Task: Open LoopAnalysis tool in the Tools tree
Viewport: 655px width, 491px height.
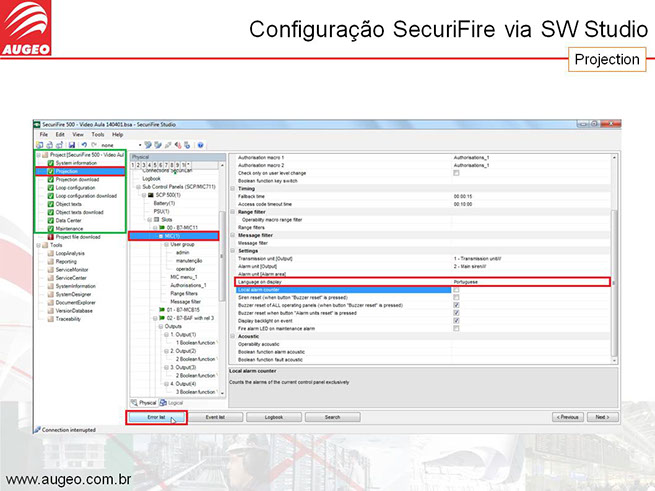Action: [x=74, y=253]
